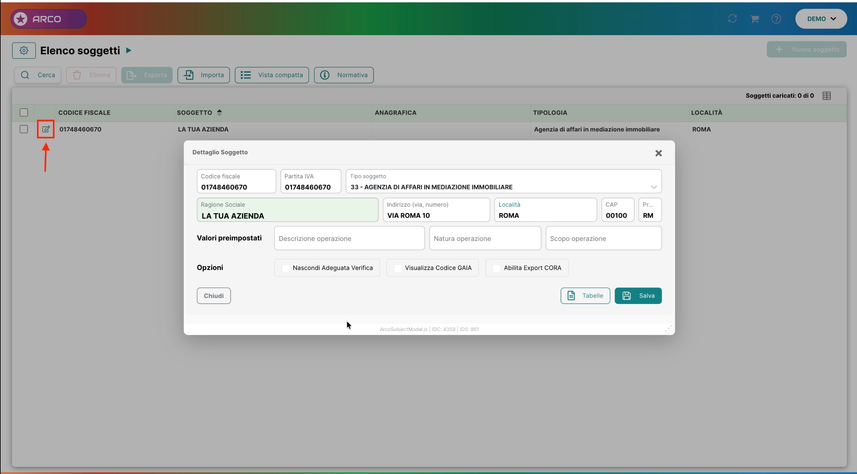The height and width of the screenshot is (474, 857).
Task: Switch to Vista compatta
Action: pyautogui.click(x=272, y=75)
